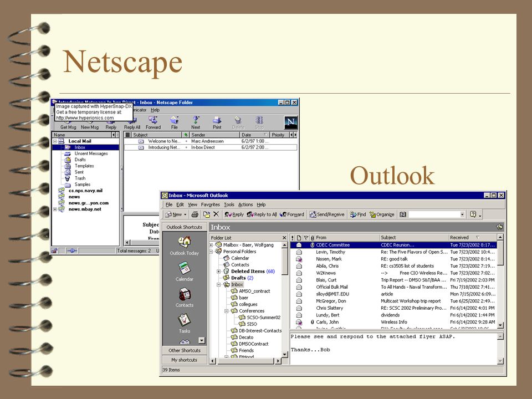Sort Outlook messages by the From column
Image resolution: width=532 pixels, height=399 pixels.
347,238
